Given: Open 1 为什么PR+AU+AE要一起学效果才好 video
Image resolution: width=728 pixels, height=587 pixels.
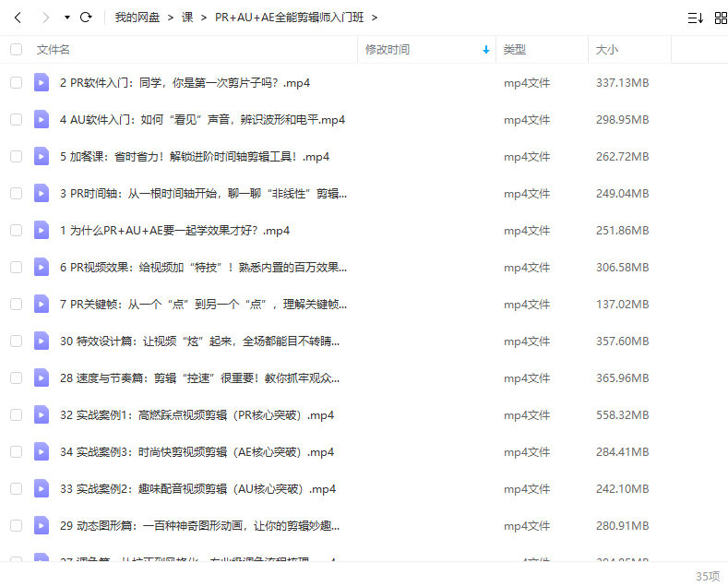Looking at the screenshot, I should (174, 231).
